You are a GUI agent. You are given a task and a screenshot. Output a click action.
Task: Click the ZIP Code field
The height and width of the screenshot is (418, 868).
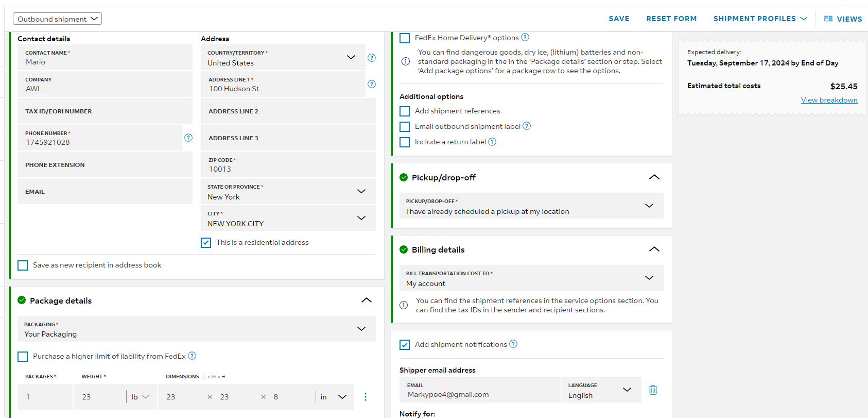click(288, 164)
